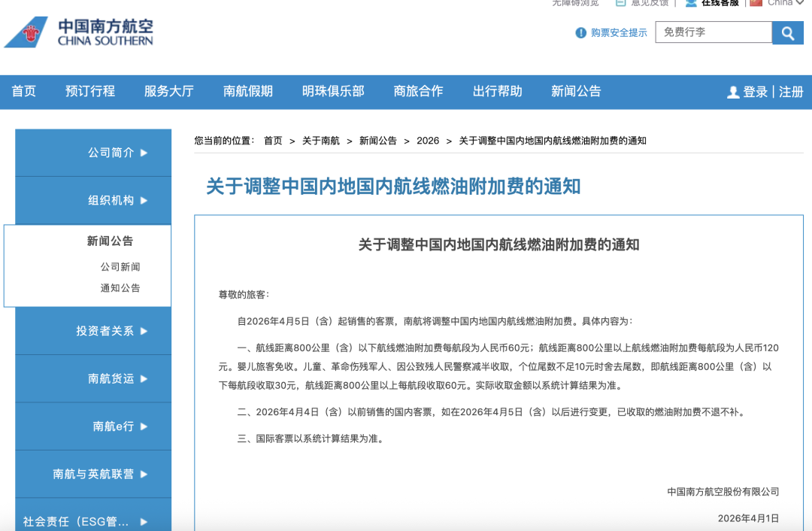Click the 购票安全提示 exclamation icon
The width and height of the screenshot is (812, 531).
tap(580, 32)
